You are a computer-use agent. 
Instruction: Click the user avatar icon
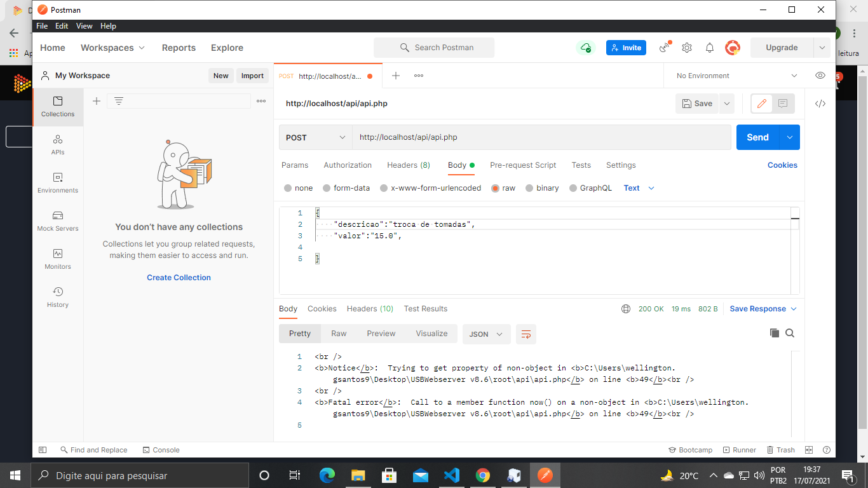tap(733, 48)
